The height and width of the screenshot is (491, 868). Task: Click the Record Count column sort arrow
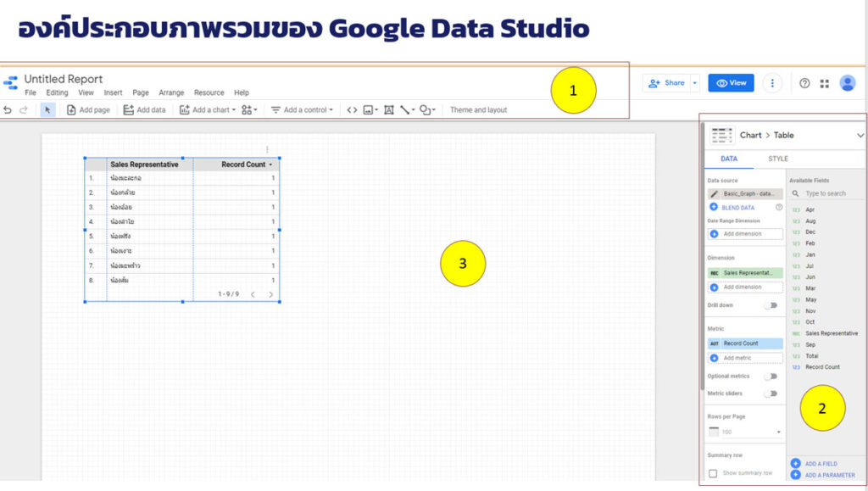tap(270, 165)
